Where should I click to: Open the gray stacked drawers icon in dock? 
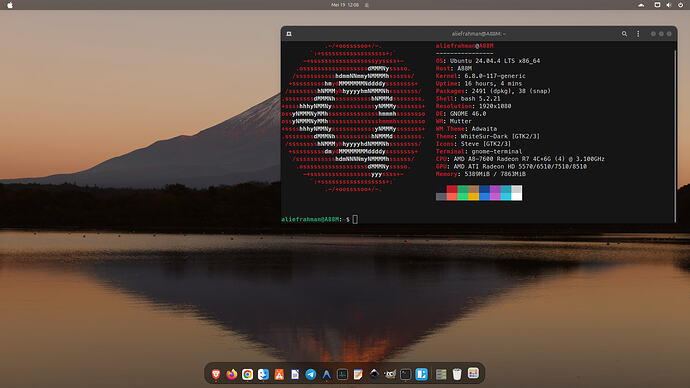pos(441,374)
